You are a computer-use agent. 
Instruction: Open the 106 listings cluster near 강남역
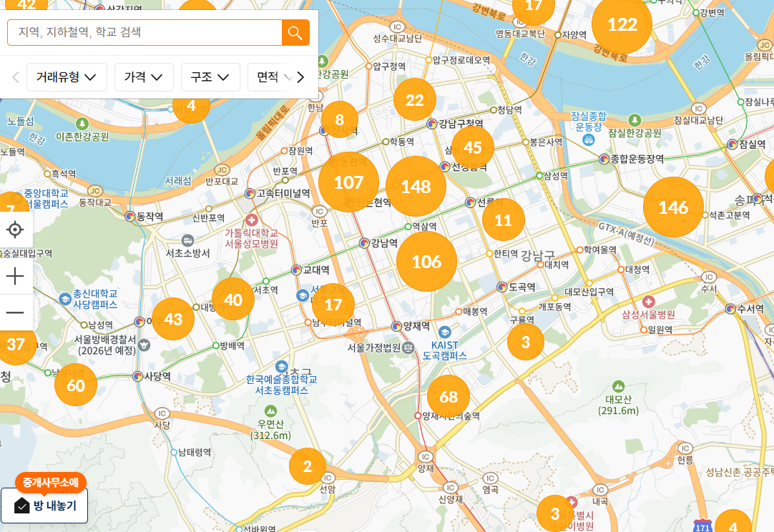click(x=426, y=261)
